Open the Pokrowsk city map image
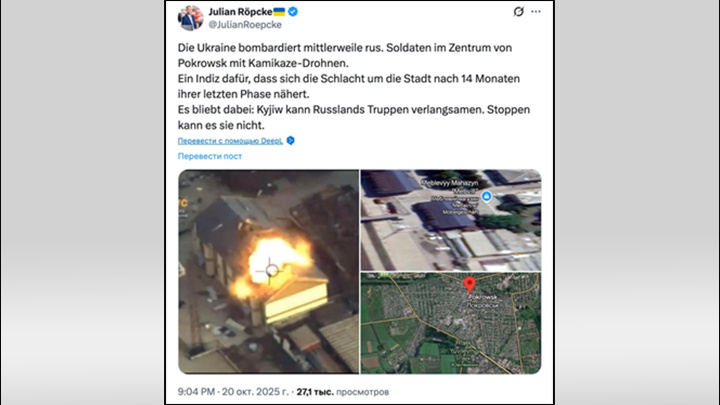Screen dimensions: 720x405 coord(451,323)
